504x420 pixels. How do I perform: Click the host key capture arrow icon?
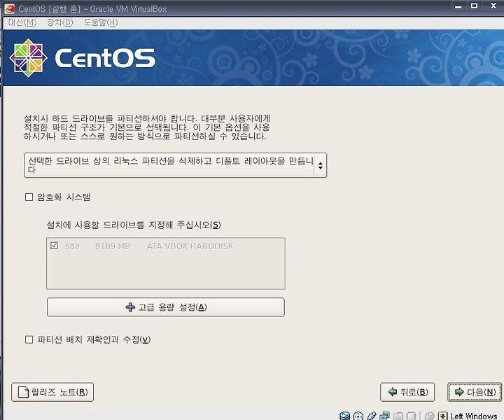coord(443,416)
